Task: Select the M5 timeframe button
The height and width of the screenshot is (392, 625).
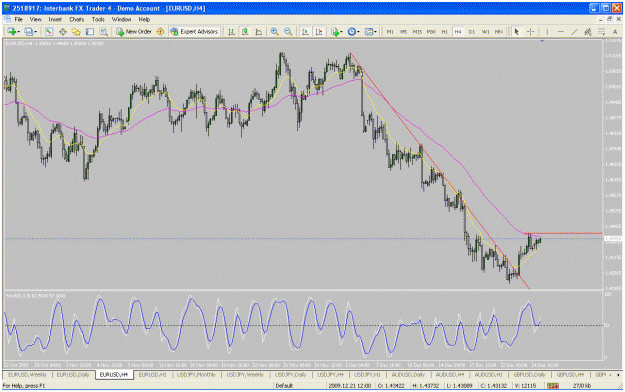Action: [403, 32]
